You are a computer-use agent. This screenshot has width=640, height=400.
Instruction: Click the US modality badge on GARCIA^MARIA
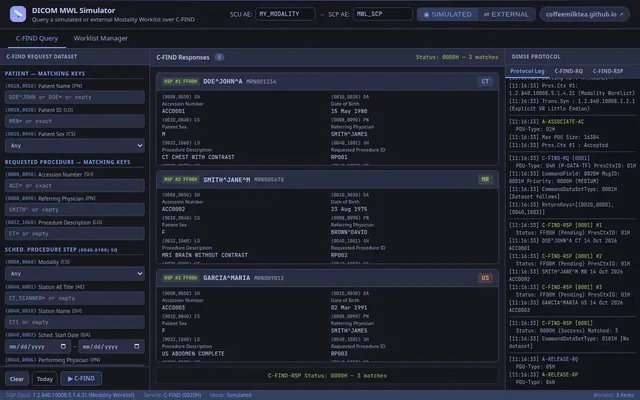click(x=485, y=278)
